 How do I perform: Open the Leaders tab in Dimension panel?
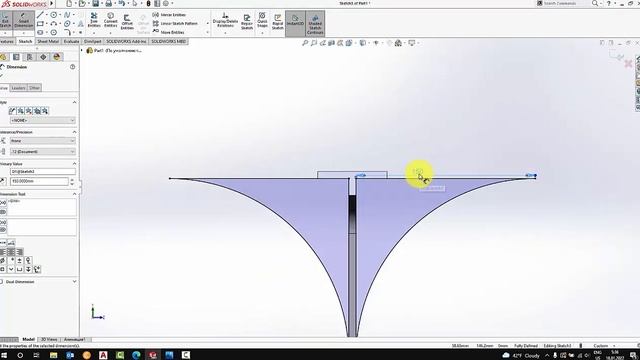(18, 88)
